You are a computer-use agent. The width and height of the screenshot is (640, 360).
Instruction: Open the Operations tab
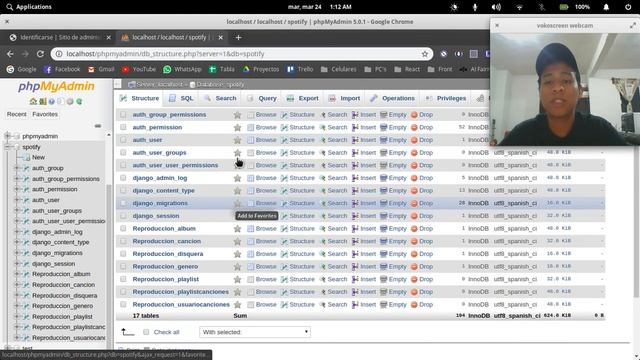point(393,98)
